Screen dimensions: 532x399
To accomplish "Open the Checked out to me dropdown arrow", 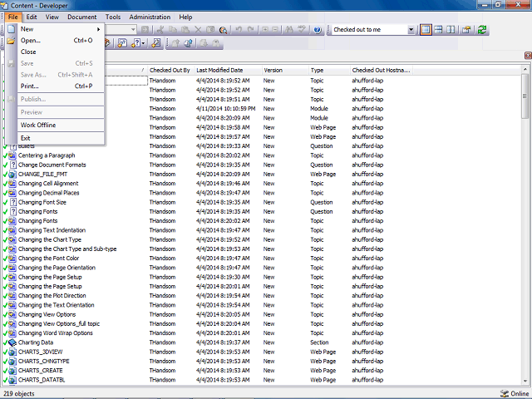I will tap(411, 30).
